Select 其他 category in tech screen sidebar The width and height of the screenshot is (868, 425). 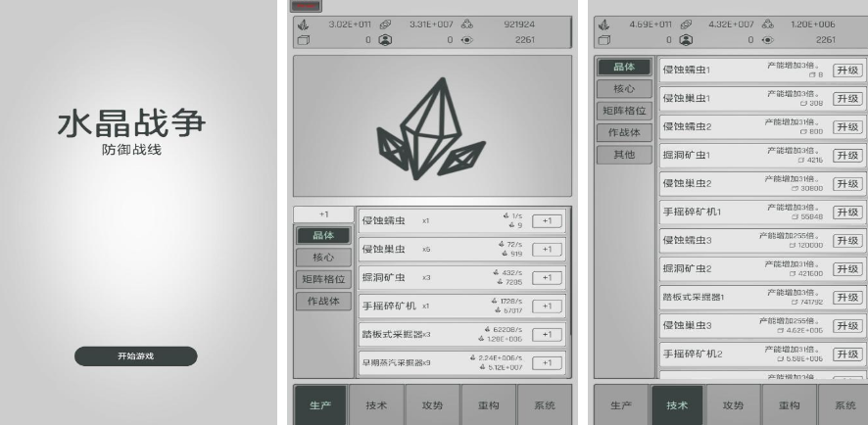[x=624, y=155]
